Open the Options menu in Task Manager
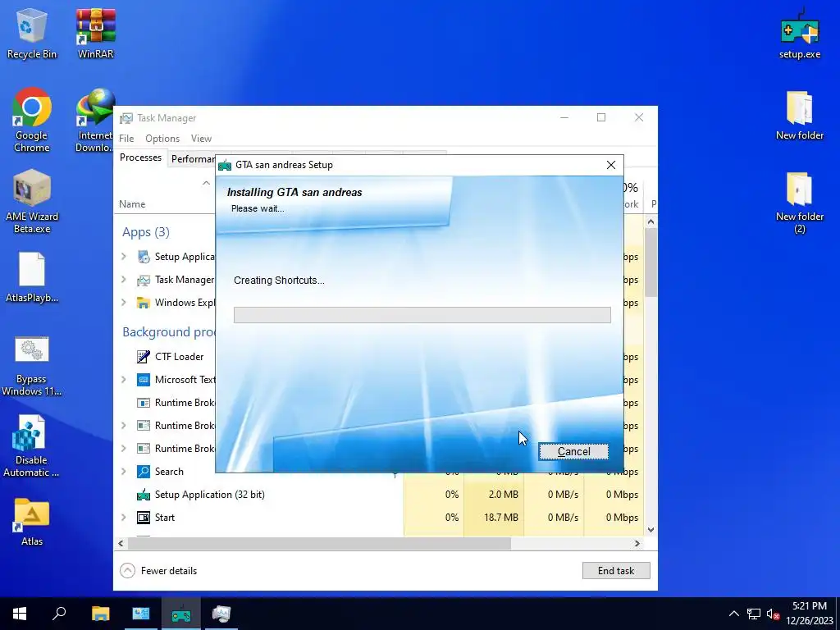The width and height of the screenshot is (840, 630). [x=162, y=138]
